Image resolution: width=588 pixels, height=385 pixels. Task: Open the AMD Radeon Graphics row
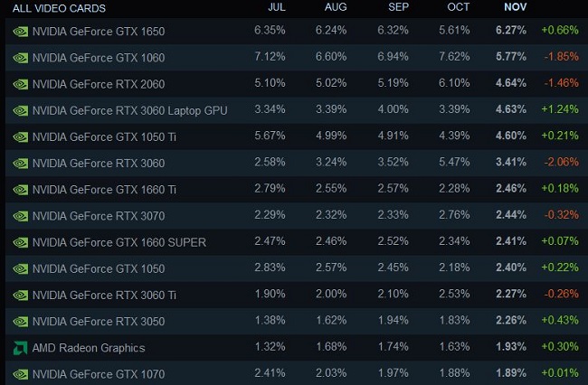[x=89, y=348]
